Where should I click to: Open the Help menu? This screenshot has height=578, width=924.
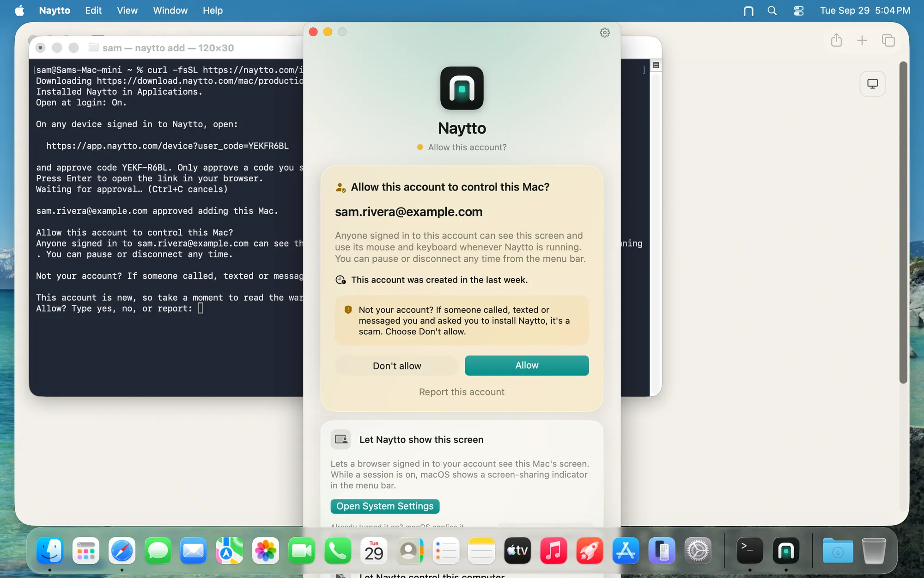(x=213, y=11)
